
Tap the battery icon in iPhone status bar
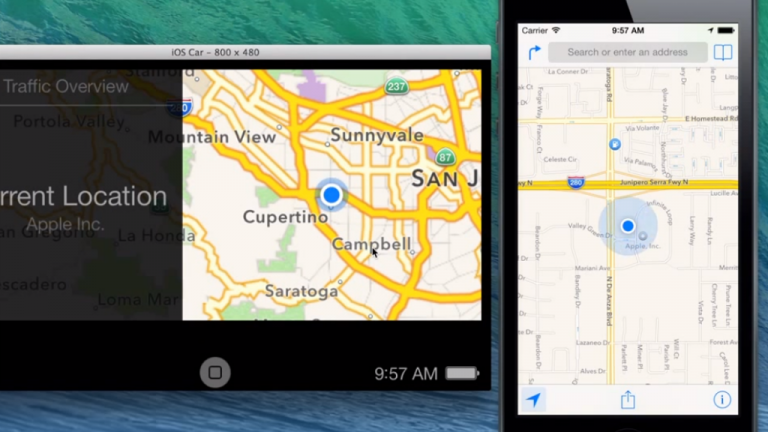point(726,30)
